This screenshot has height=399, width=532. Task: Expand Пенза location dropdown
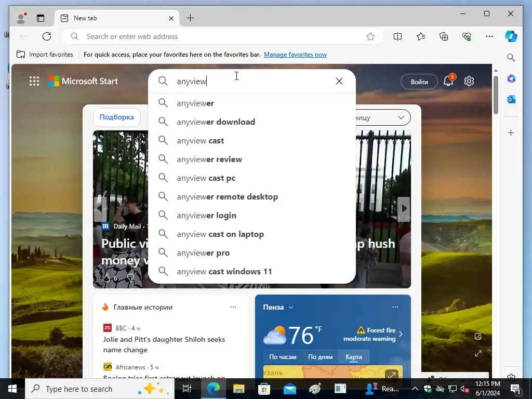(291, 308)
